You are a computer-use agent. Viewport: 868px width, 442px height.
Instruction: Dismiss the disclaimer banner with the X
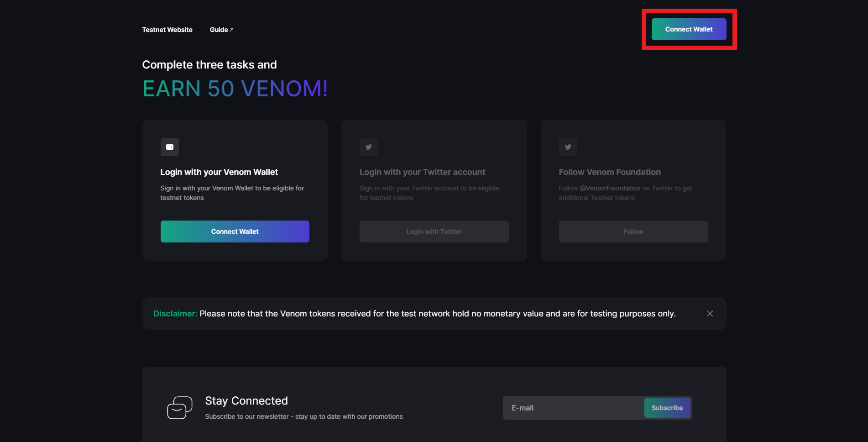tap(710, 314)
